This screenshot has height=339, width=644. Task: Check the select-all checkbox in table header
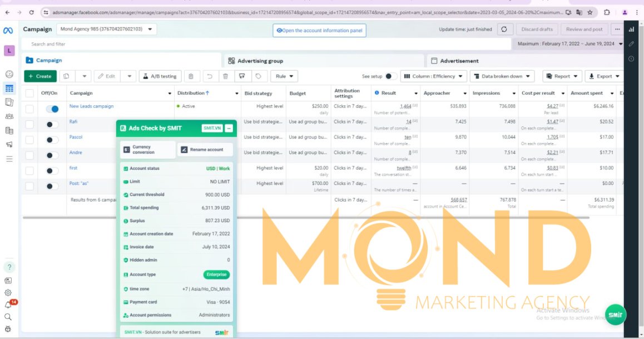[x=29, y=94]
